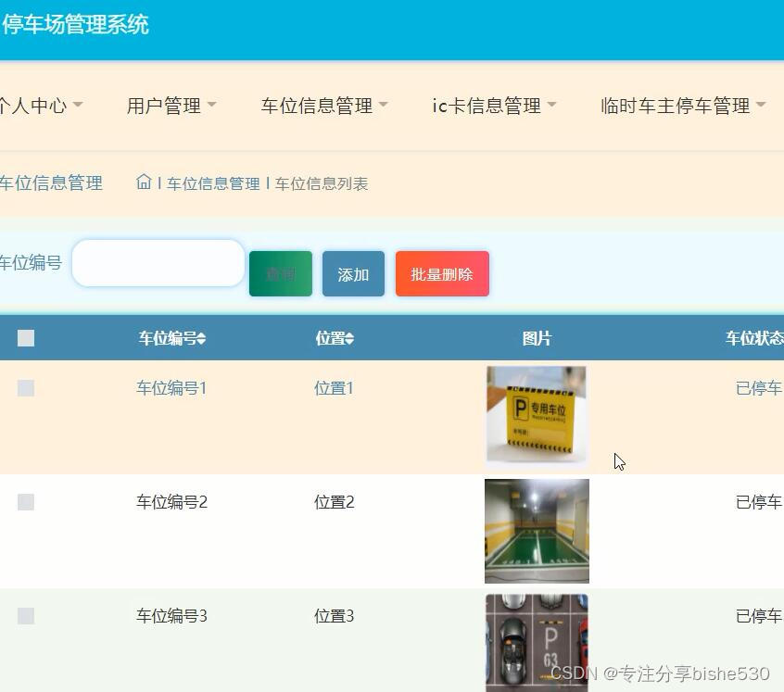The height and width of the screenshot is (692, 784).
Task: Click the home icon in the breadcrumb
Action: click(143, 182)
